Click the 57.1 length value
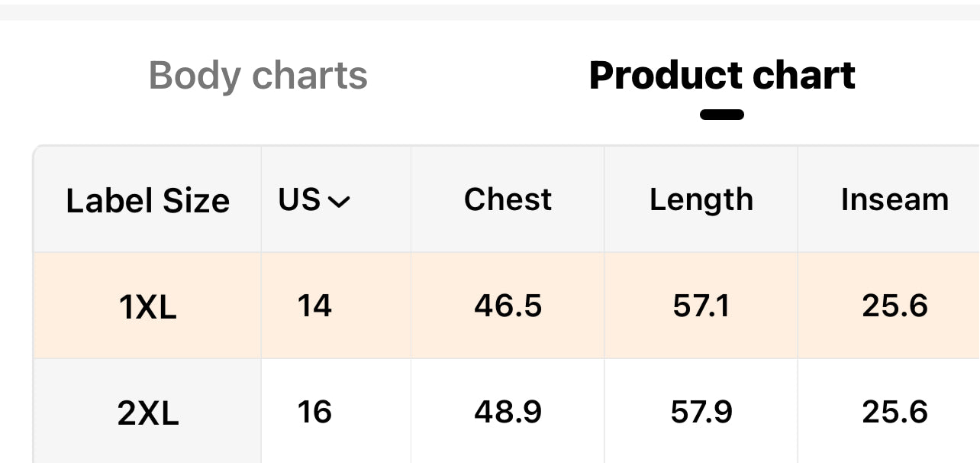Image resolution: width=980 pixels, height=463 pixels. point(701,306)
